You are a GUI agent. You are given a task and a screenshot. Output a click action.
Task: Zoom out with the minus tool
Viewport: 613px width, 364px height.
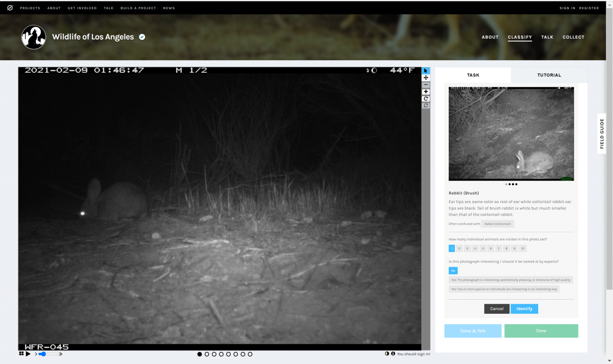[426, 85]
